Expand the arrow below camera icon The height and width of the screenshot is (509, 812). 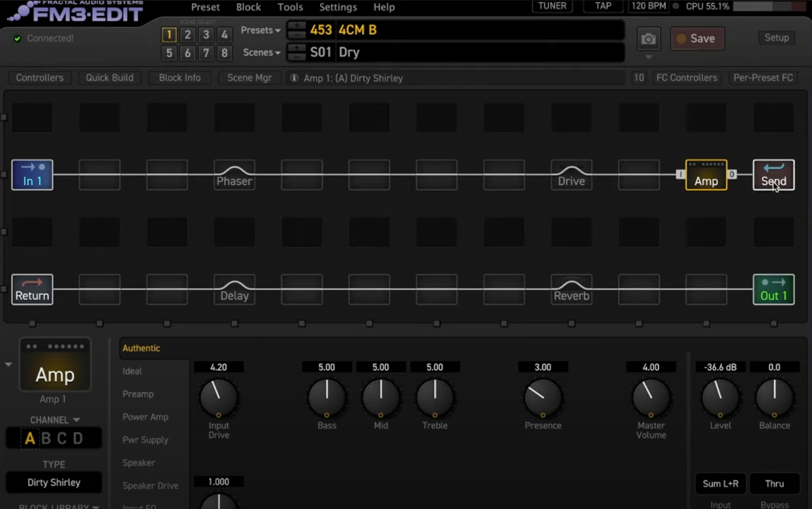(648, 56)
